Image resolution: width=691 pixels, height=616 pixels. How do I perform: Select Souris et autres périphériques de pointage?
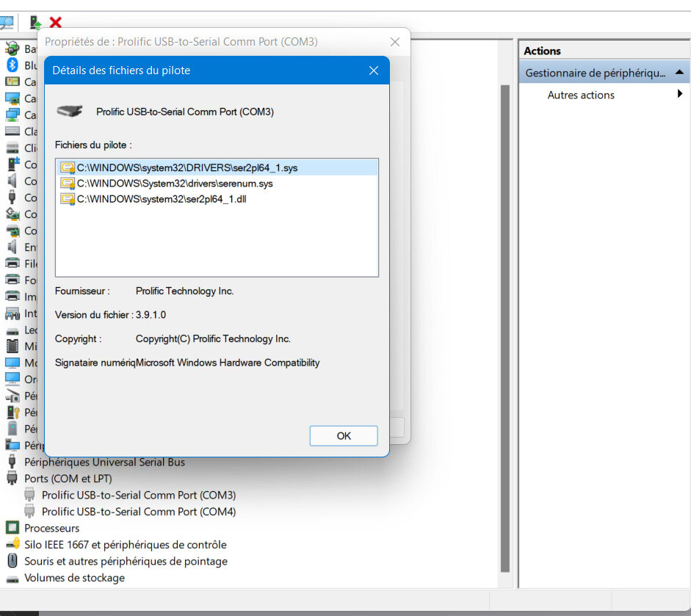tap(126, 561)
